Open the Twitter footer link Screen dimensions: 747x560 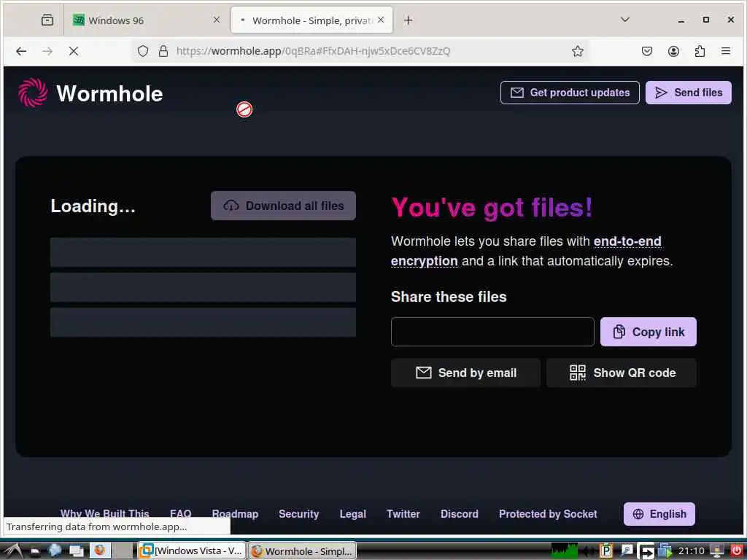click(x=403, y=514)
